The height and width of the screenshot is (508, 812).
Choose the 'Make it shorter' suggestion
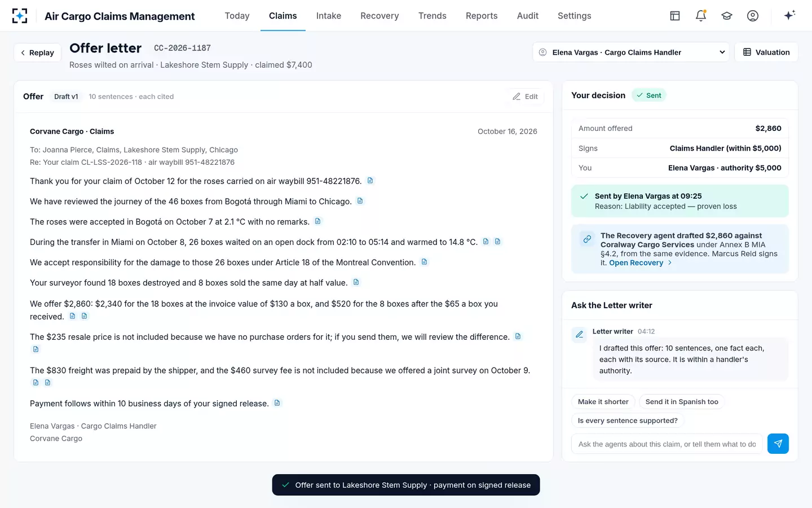coord(603,402)
